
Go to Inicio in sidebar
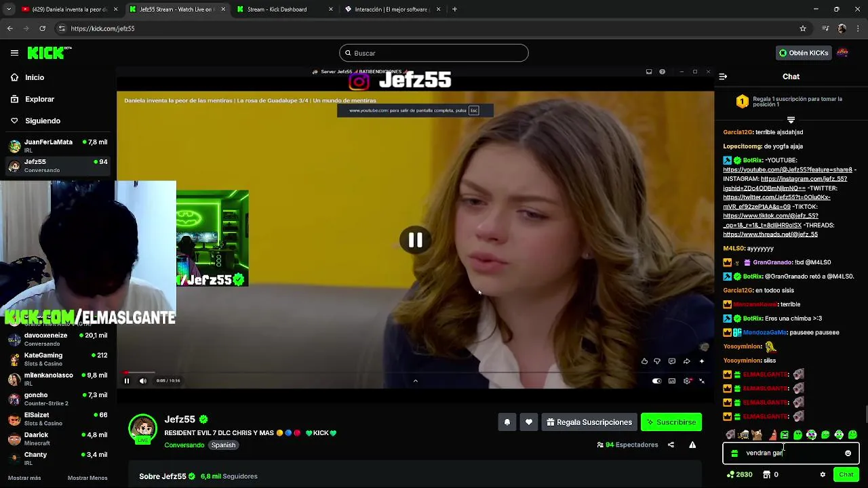coord(35,77)
